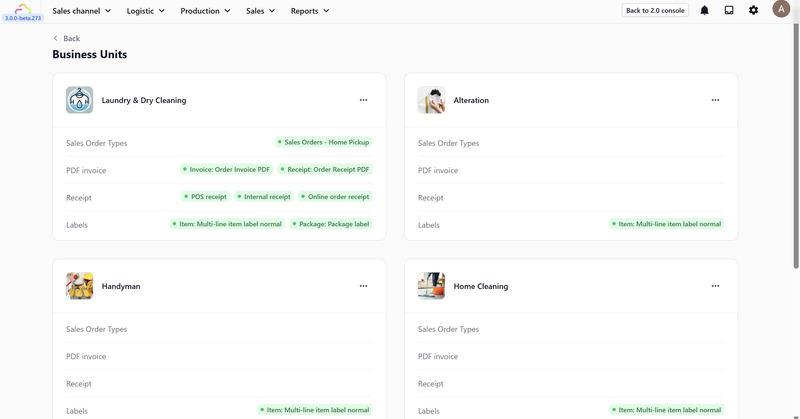Click 3.0.0-beta.273 version badge
The width and height of the screenshot is (800, 419).
[x=23, y=18]
